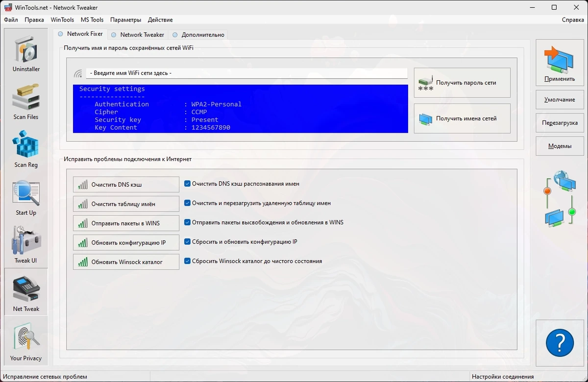This screenshot has width=588, height=382.
Task: Open the Параметры menu
Action: (125, 20)
